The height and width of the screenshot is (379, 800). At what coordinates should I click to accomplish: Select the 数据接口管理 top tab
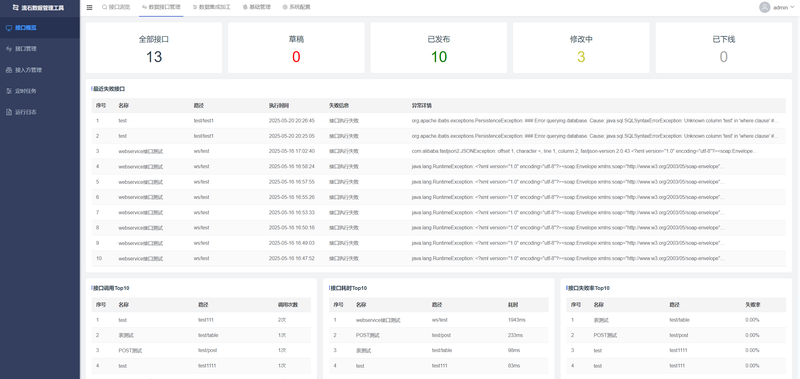pos(161,8)
